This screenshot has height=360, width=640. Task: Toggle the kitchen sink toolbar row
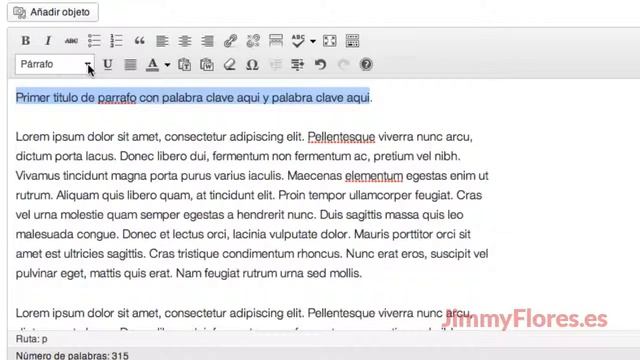(x=352, y=41)
